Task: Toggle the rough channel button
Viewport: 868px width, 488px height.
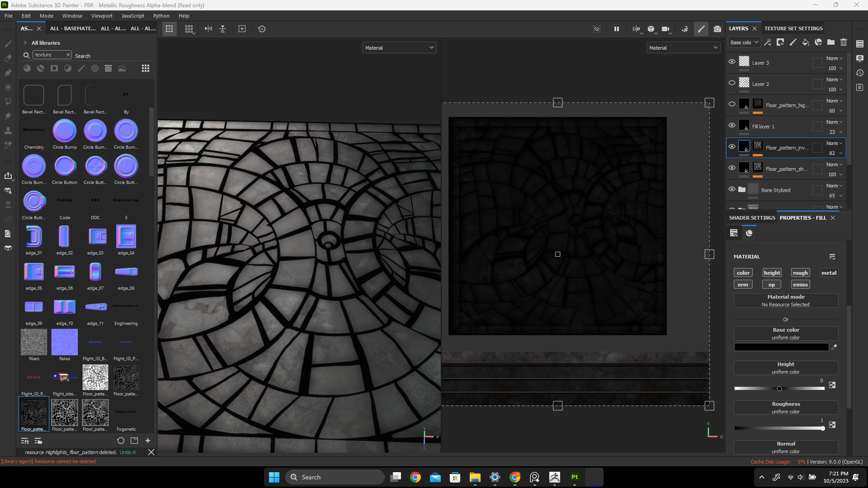Action: (800, 273)
